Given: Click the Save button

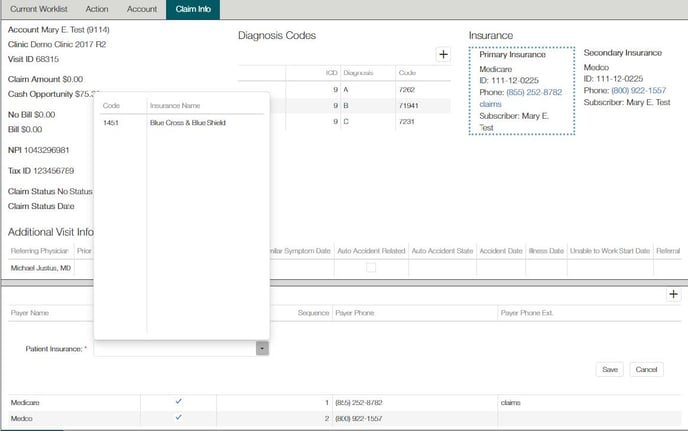Looking at the screenshot, I should coord(609,369).
